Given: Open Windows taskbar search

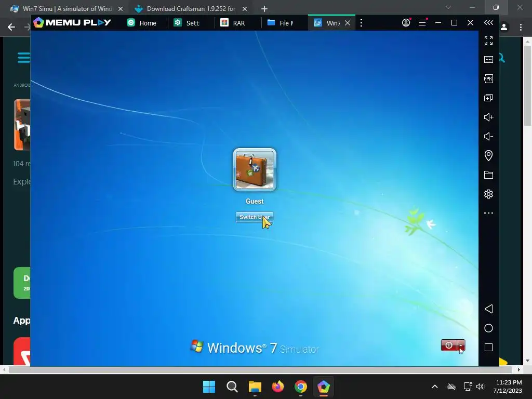Looking at the screenshot, I should 232,387.
